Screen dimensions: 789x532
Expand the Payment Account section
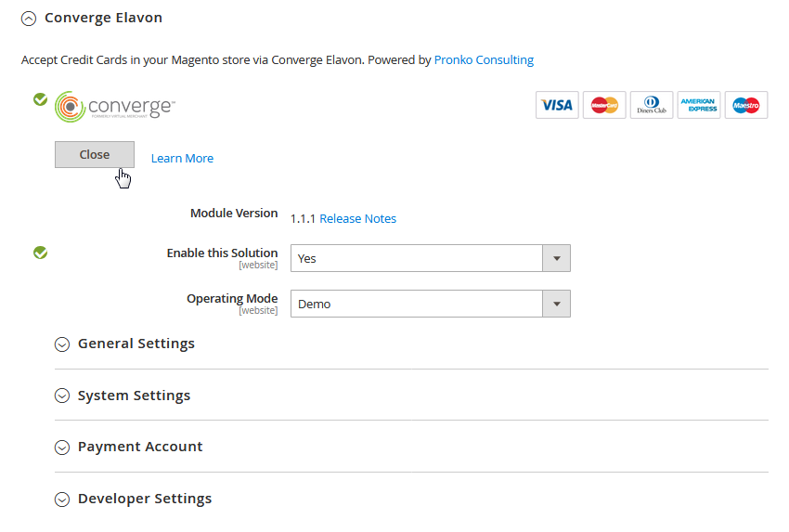point(139,447)
